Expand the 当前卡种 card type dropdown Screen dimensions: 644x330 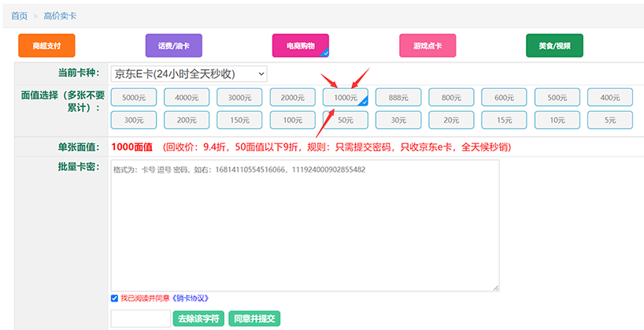(189, 73)
